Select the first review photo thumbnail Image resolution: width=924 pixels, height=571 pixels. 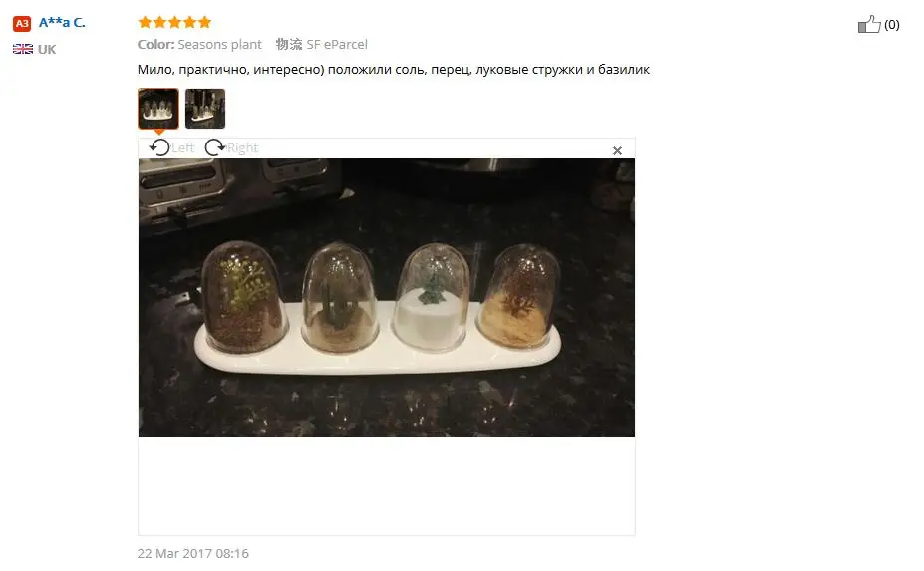coord(157,109)
